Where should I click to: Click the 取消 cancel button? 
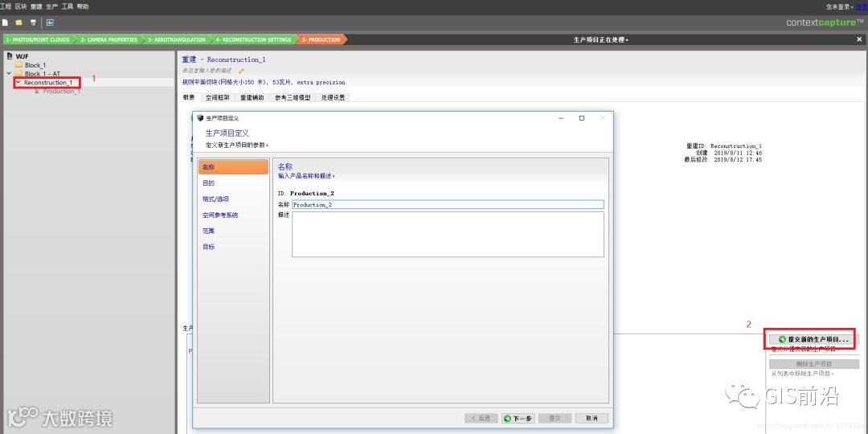592,419
